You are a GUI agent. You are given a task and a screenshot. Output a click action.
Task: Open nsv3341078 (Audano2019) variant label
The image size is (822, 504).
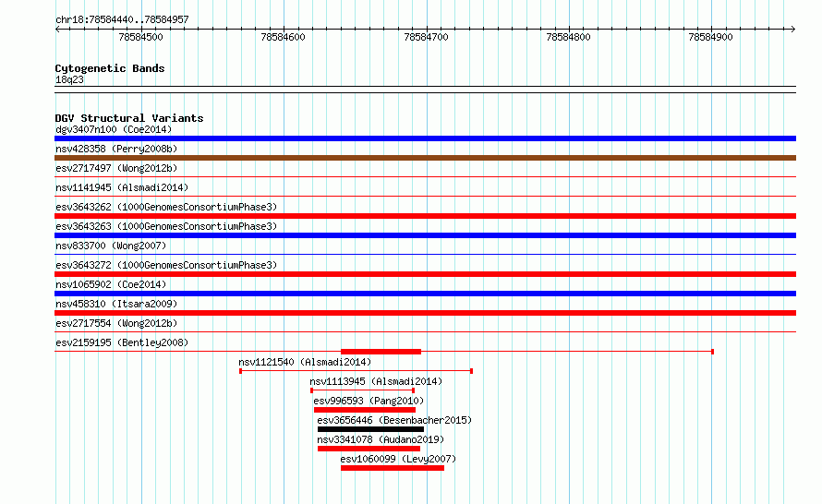pos(381,439)
